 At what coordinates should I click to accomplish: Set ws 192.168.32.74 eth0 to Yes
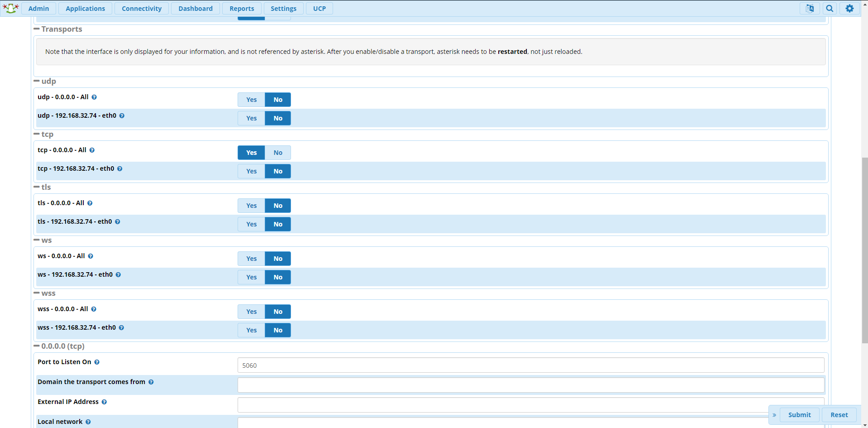(x=251, y=277)
